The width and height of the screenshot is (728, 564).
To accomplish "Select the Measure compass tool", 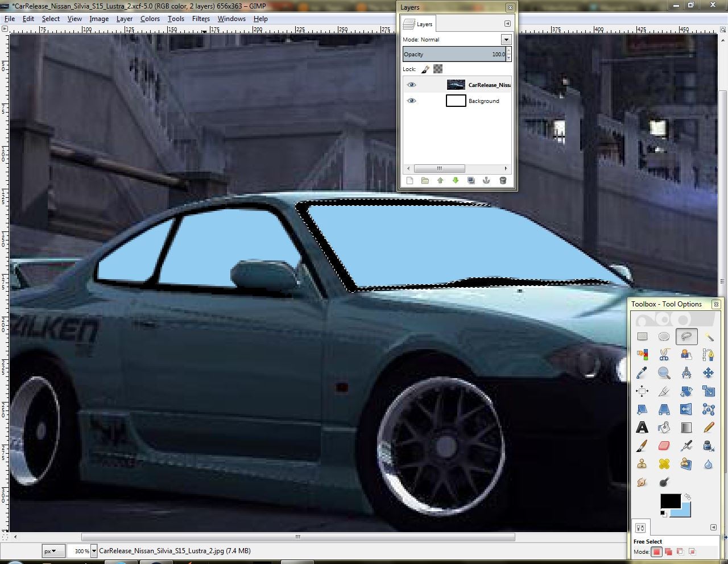I will 686,373.
